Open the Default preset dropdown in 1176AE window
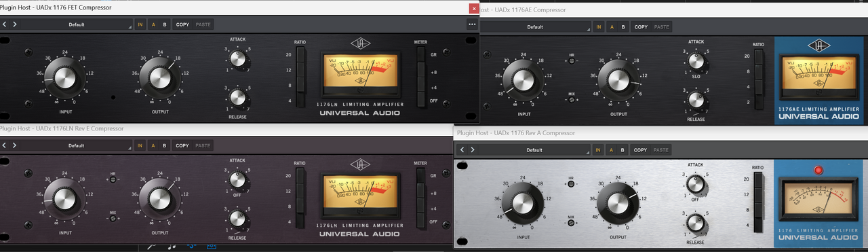868x252 pixels. (536, 27)
